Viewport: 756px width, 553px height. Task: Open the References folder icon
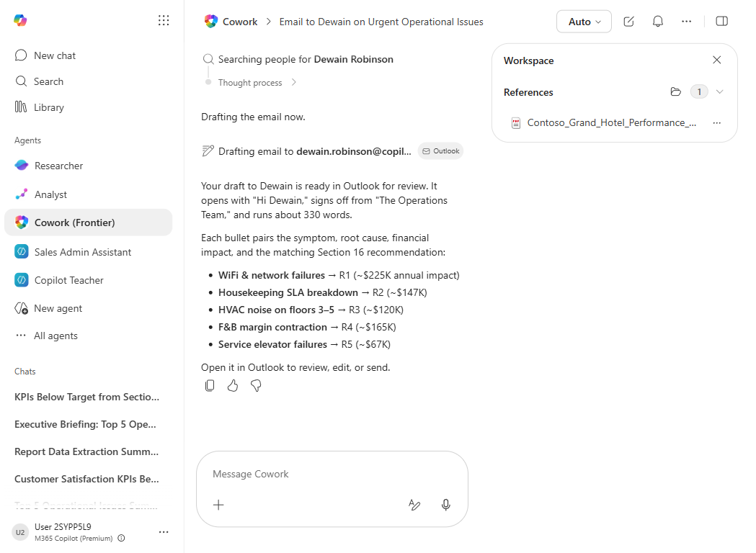click(676, 91)
